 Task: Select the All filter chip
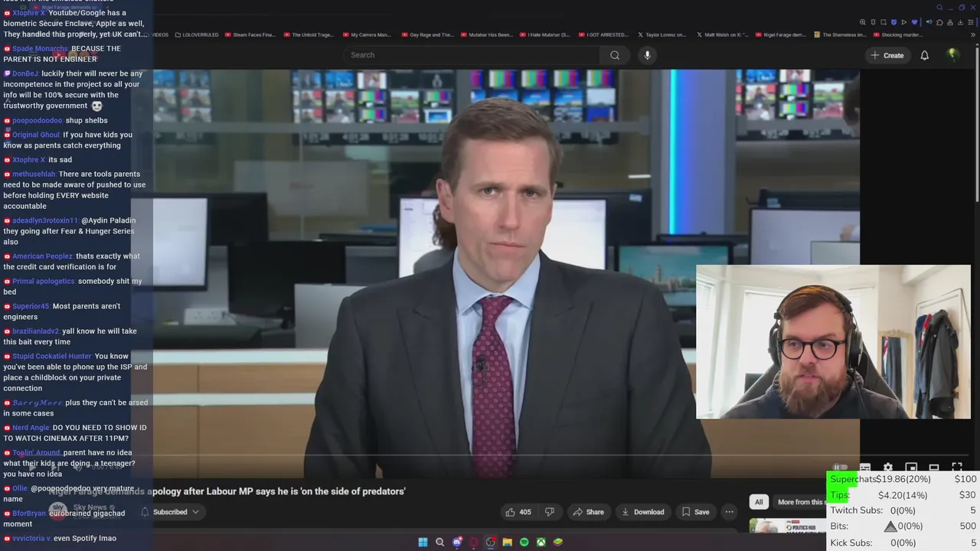pyautogui.click(x=759, y=502)
